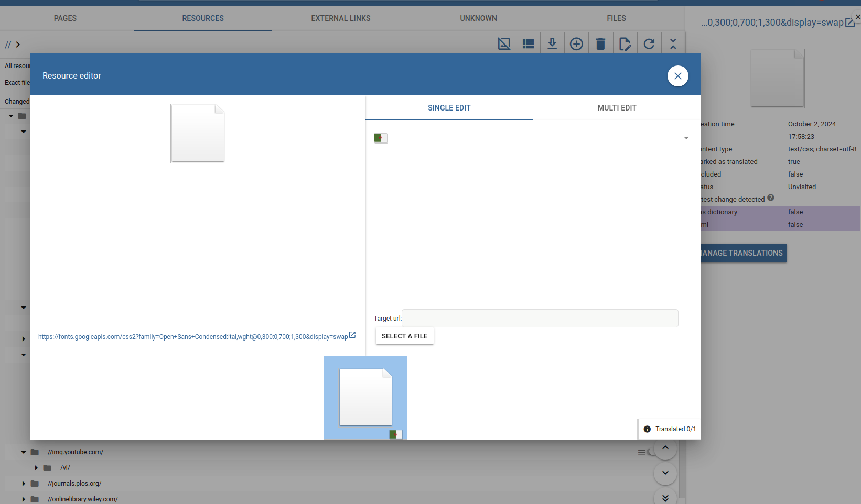Image resolution: width=861 pixels, height=504 pixels.
Task: Click the help icon by change detected
Action: coord(771,198)
